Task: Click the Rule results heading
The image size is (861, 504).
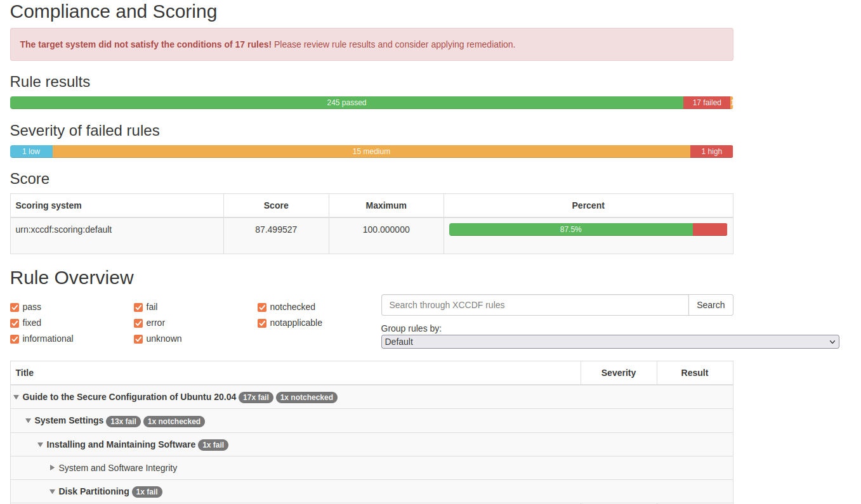Action: click(50, 82)
